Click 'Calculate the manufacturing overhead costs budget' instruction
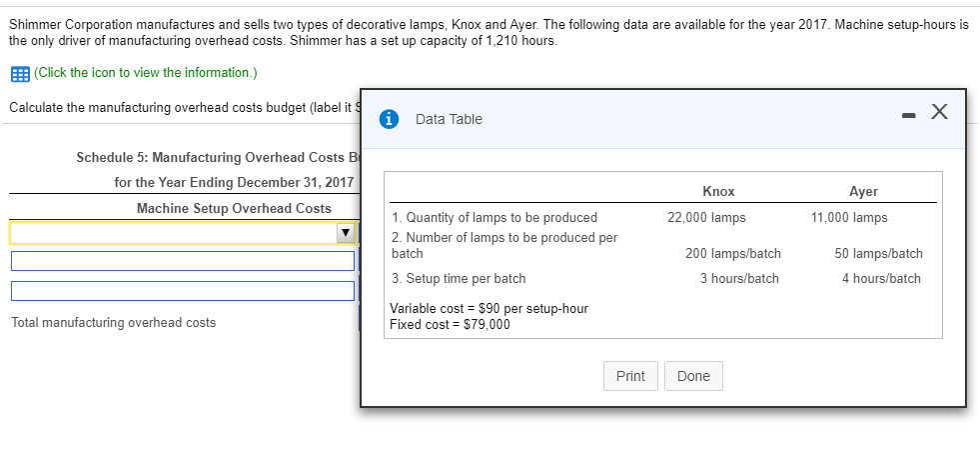Image resolution: width=980 pixels, height=469 pixels. pyautogui.click(x=185, y=108)
